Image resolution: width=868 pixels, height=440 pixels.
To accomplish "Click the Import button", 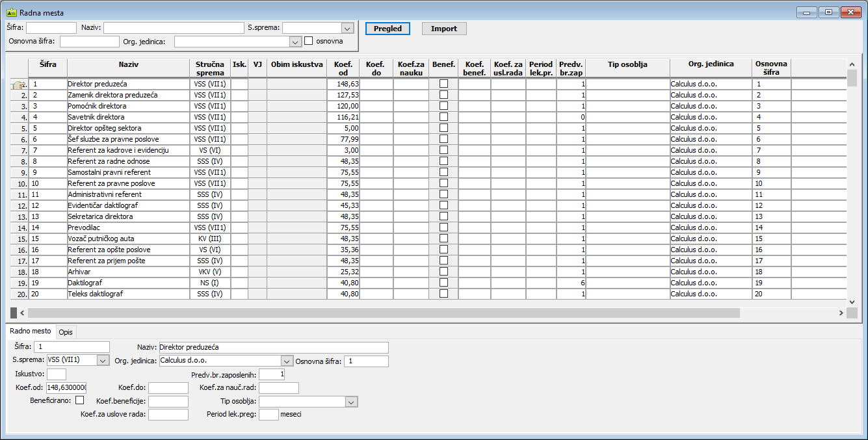I will [x=444, y=29].
